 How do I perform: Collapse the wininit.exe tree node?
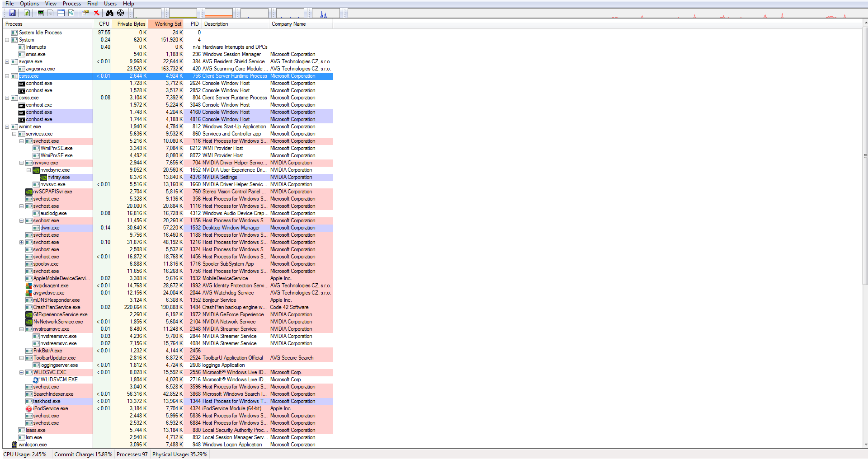coord(7,127)
